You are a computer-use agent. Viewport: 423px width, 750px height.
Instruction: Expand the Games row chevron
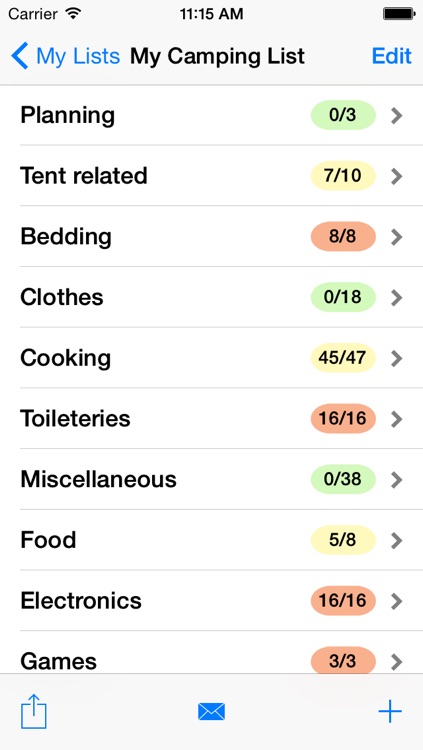click(396, 662)
